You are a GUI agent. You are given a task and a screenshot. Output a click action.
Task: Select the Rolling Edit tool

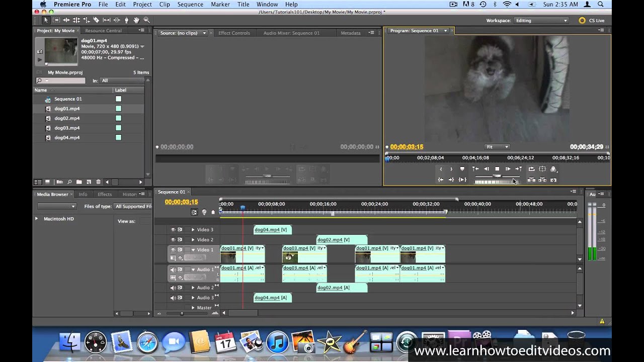point(76,20)
